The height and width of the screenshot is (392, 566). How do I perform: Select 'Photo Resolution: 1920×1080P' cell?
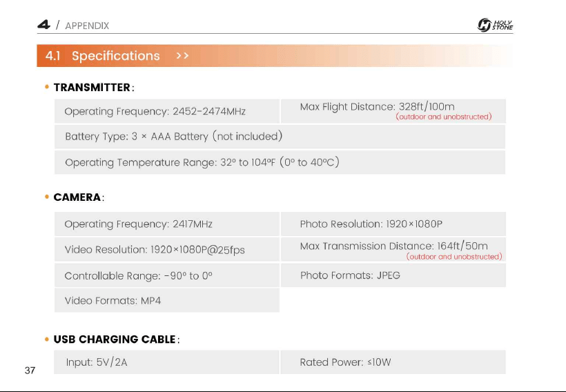point(393,224)
